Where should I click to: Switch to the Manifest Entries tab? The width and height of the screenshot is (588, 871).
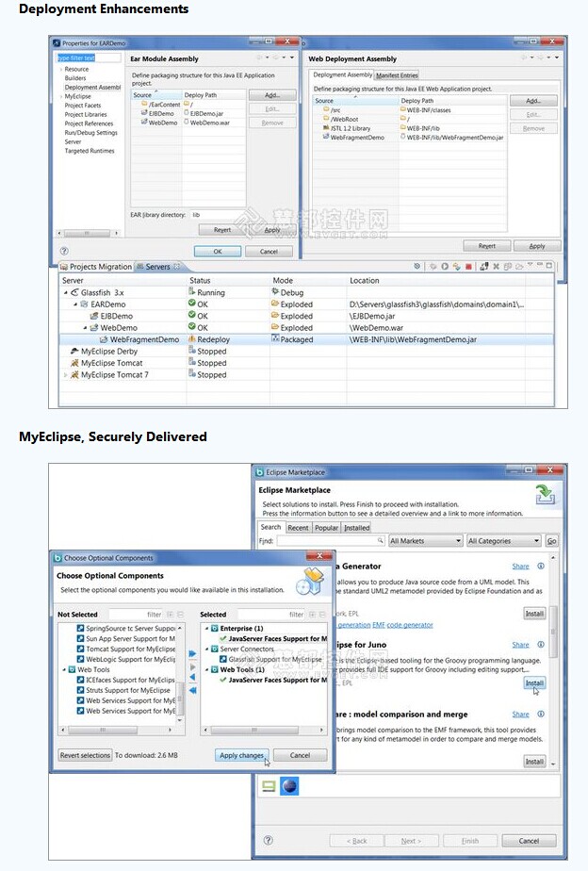397,75
